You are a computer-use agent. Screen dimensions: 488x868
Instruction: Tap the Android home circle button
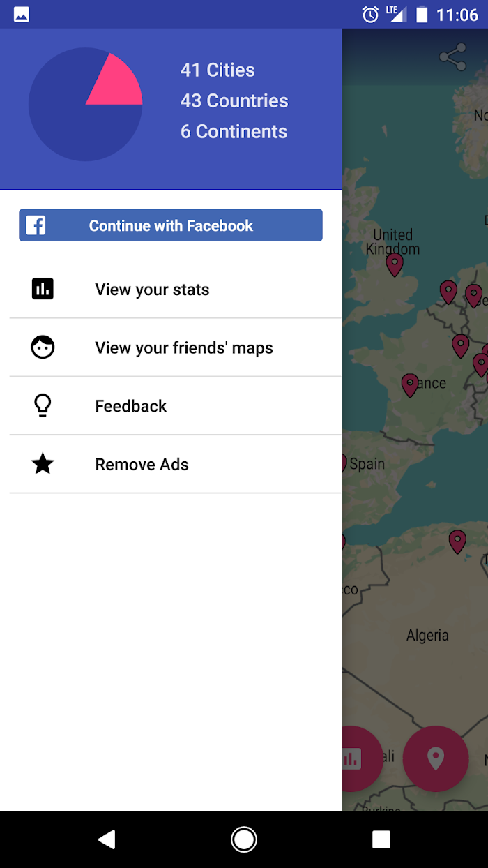tap(244, 839)
